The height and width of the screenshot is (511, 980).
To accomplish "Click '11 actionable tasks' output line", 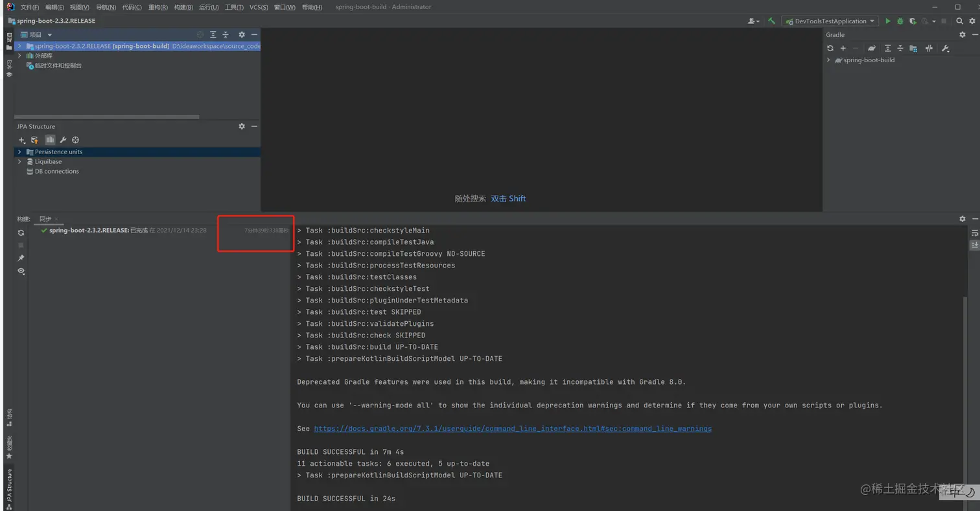I will pos(393,464).
